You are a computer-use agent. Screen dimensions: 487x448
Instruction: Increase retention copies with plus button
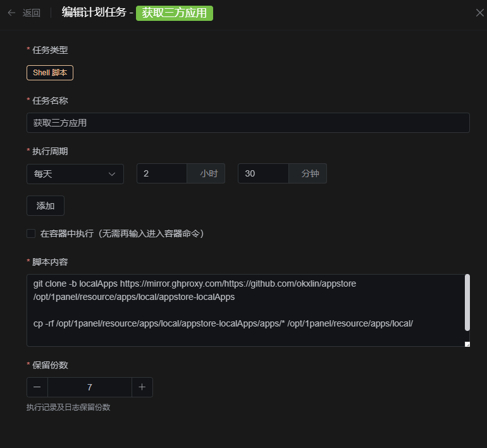[142, 387]
